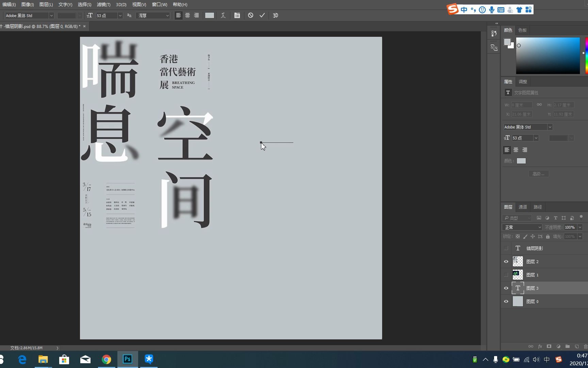
Task: Toggle text warp options
Action: point(223,15)
